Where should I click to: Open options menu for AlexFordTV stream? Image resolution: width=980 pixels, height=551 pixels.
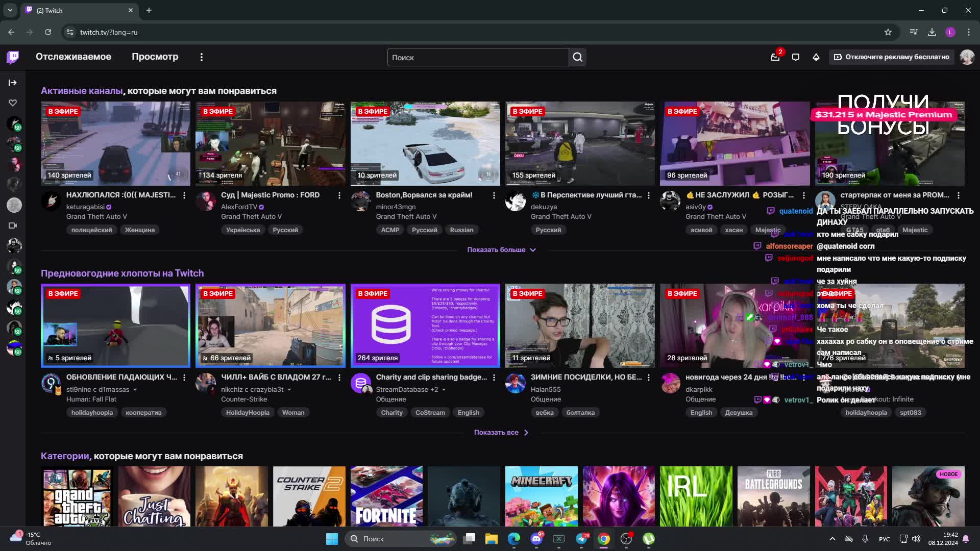(x=339, y=195)
